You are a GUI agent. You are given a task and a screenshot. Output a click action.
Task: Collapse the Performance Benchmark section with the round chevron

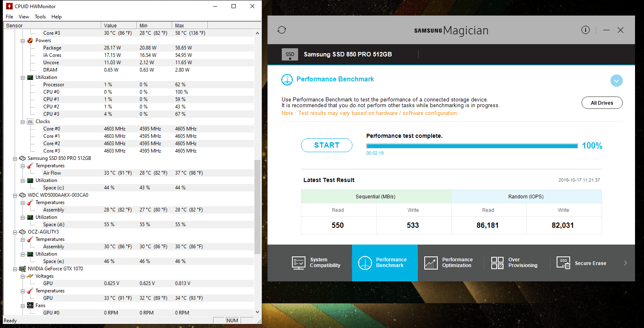pyautogui.click(x=617, y=81)
